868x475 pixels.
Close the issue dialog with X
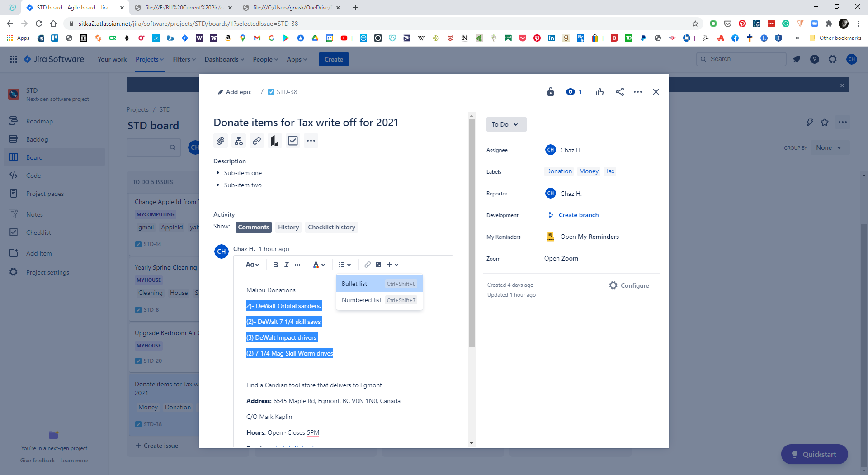tap(656, 92)
